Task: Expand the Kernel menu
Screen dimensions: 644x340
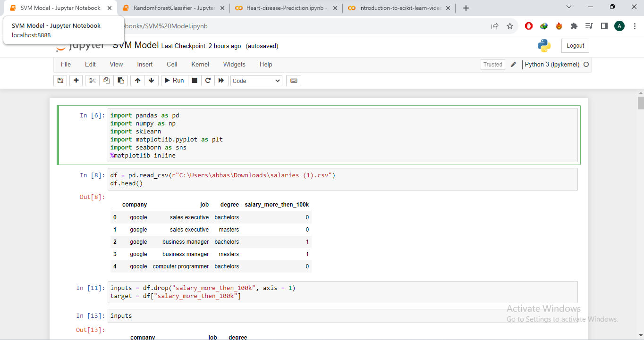Action: [200, 64]
